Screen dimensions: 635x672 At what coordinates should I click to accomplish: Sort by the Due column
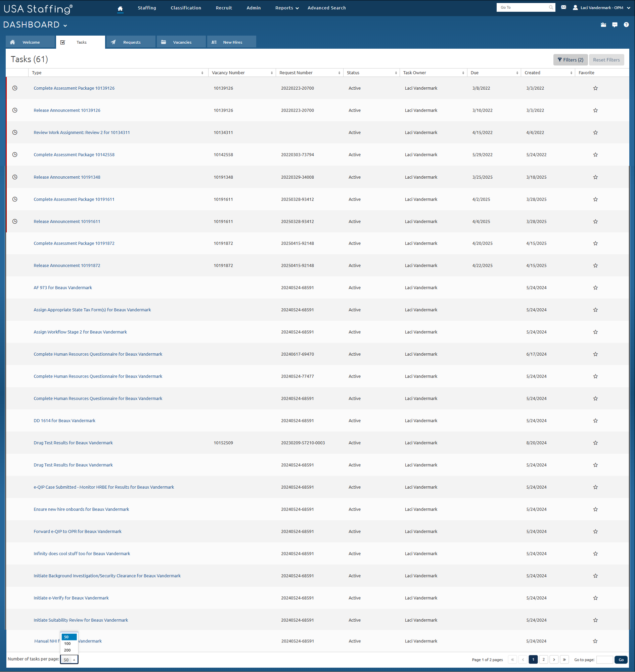[517, 73]
